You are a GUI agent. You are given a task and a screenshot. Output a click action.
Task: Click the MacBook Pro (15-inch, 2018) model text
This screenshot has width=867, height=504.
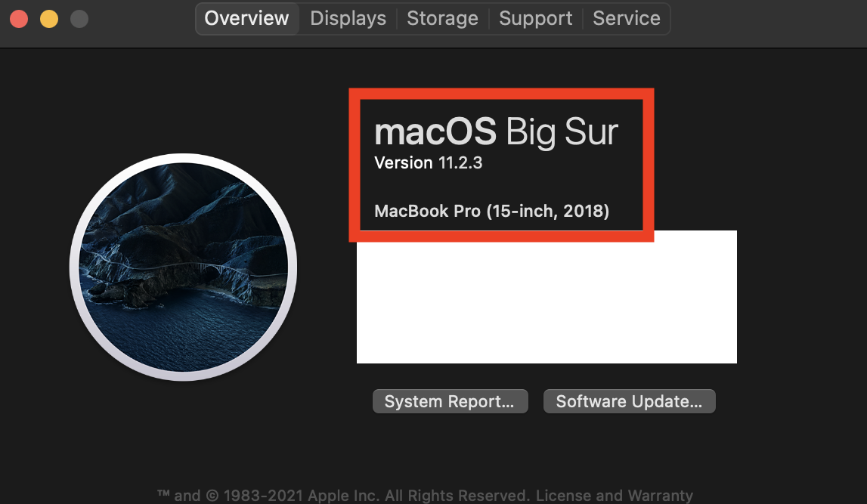coord(491,211)
